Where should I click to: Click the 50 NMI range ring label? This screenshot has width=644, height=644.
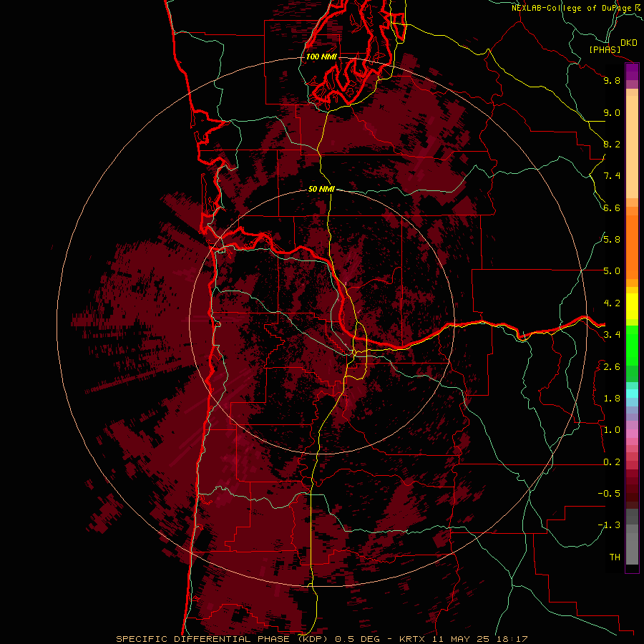click(x=321, y=189)
